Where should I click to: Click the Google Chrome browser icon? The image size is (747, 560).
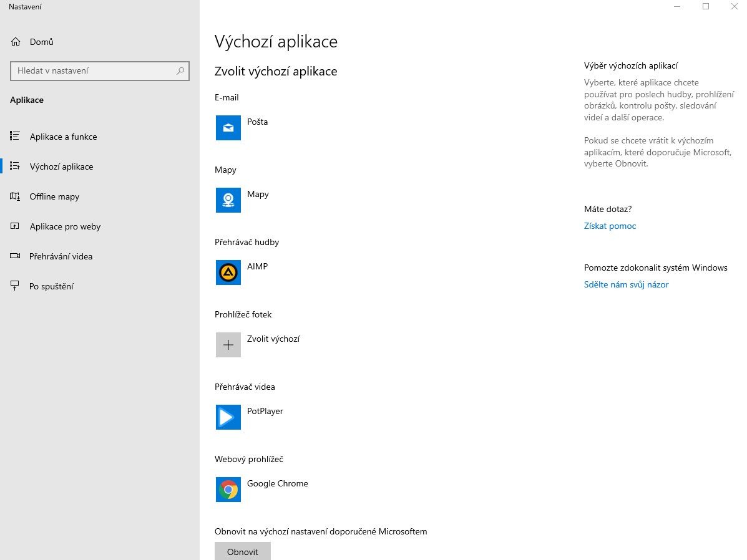[228, 490]
